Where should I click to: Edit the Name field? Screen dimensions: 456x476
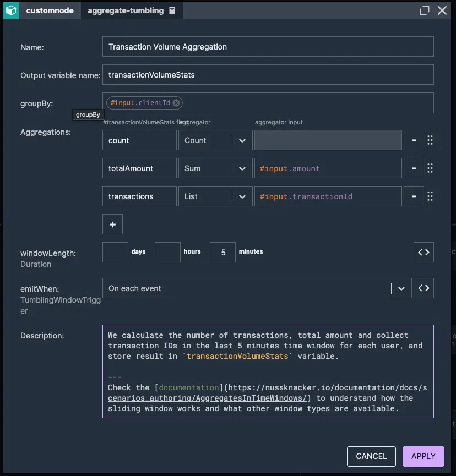click(268, 47)
